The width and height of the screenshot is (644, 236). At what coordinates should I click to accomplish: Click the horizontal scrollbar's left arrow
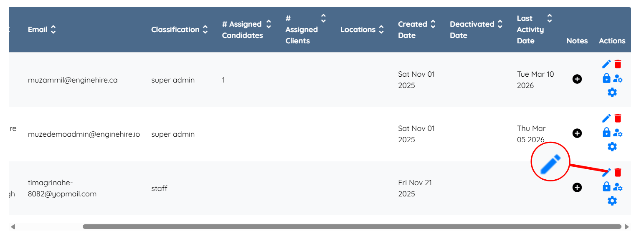click(x=13, y=227)
